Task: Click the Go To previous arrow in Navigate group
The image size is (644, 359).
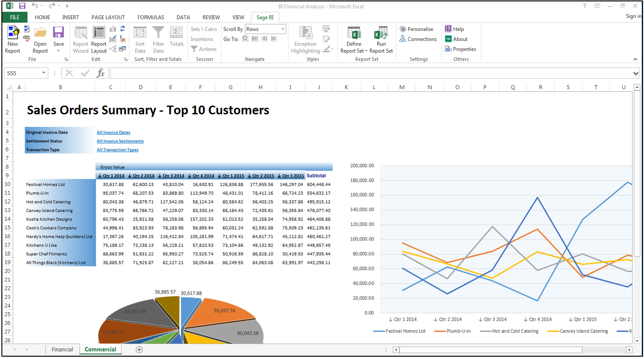Action: pyautogui.click(x=264, y=39)
